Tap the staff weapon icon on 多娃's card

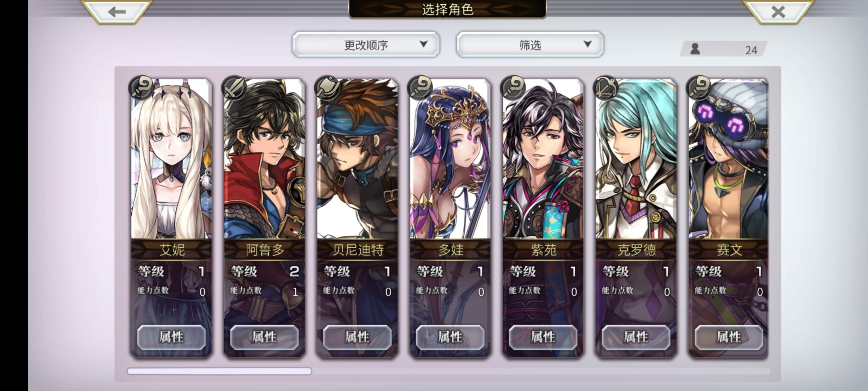tap(420, 88)
